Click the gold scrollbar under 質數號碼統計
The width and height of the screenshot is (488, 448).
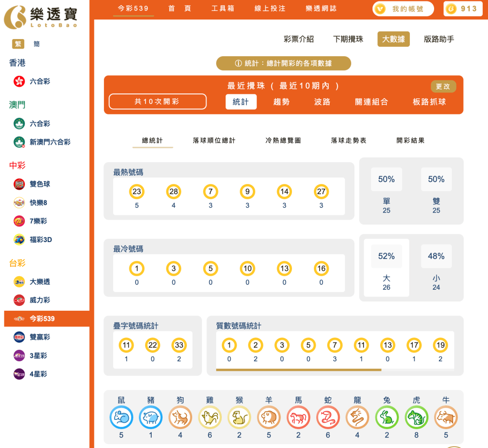tap(300, 370)
